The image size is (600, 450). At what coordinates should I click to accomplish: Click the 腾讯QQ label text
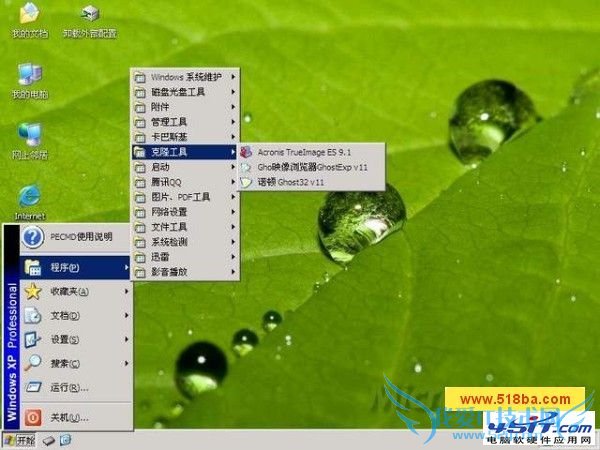(166, 182)
